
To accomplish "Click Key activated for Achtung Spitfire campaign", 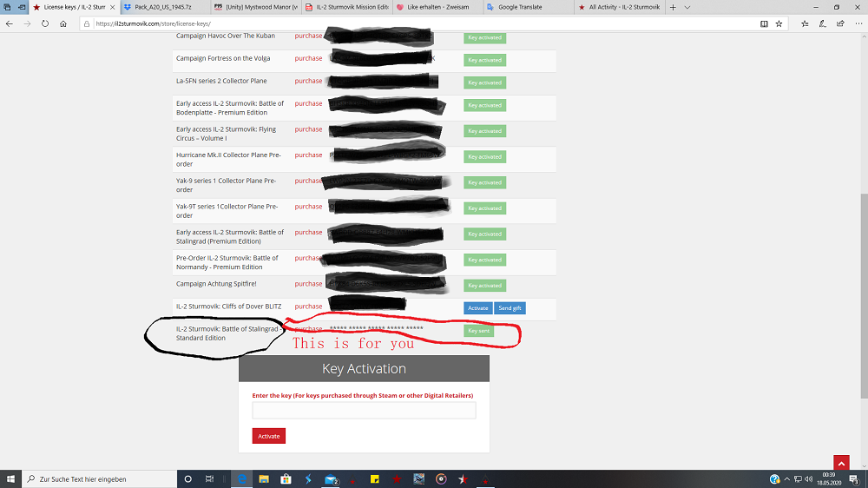I will (x=484, y=286).
